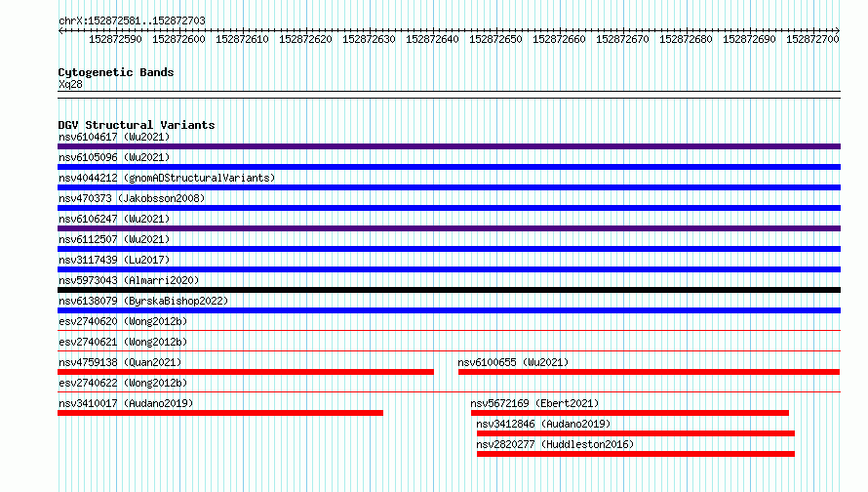This screenshot has width=868, height=492.
Task: Click nsv6100655 (Wu2021) variant label
Action: 513,362
